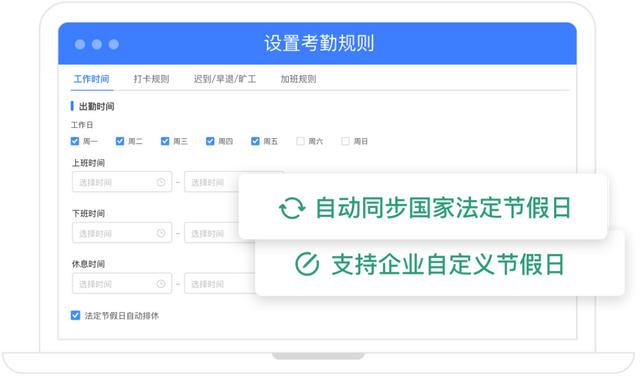Uncheck the 周三 workday checkbox
Image resolution: width=640 pixels, height=376 pixels.
[x=165, y=141]
